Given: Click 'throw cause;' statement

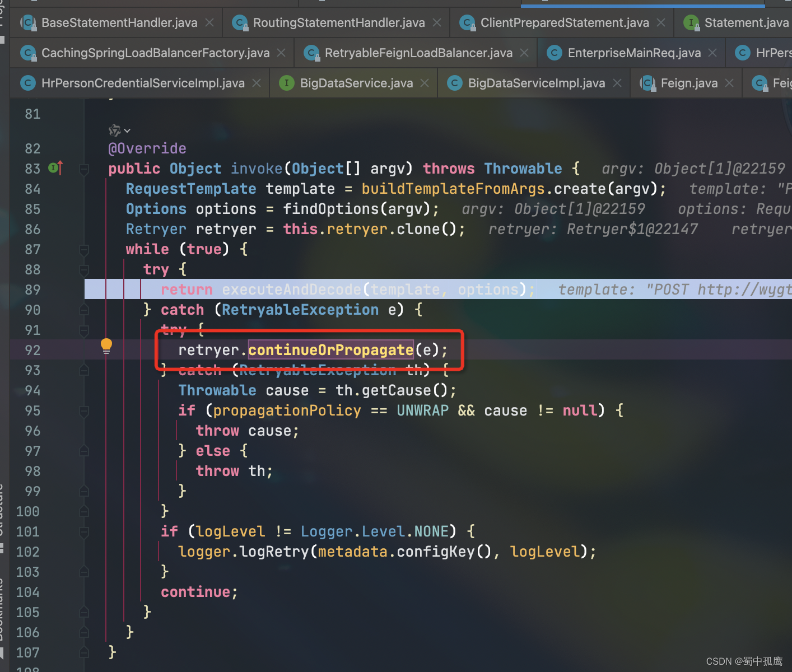Looking at the screenshot, I should 248,431.
